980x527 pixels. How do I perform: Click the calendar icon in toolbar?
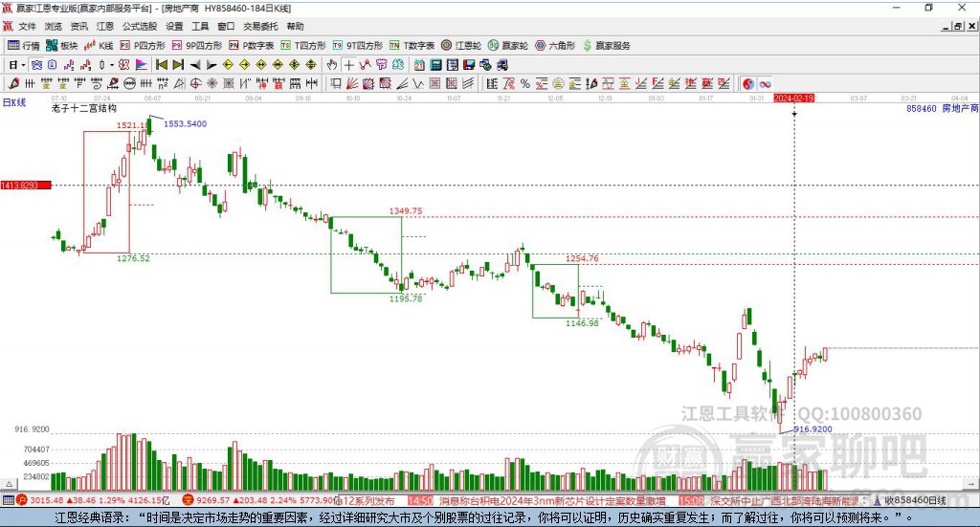(419, 65)
